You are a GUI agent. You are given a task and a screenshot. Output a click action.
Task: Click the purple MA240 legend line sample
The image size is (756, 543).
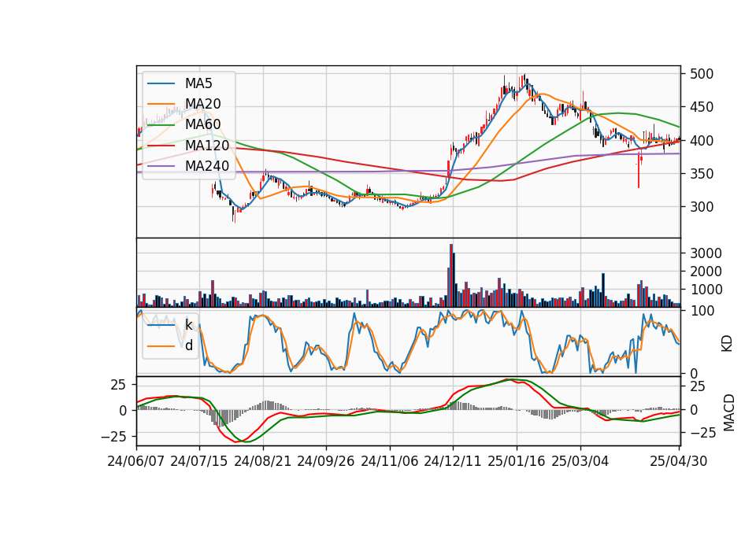[161, 166]
